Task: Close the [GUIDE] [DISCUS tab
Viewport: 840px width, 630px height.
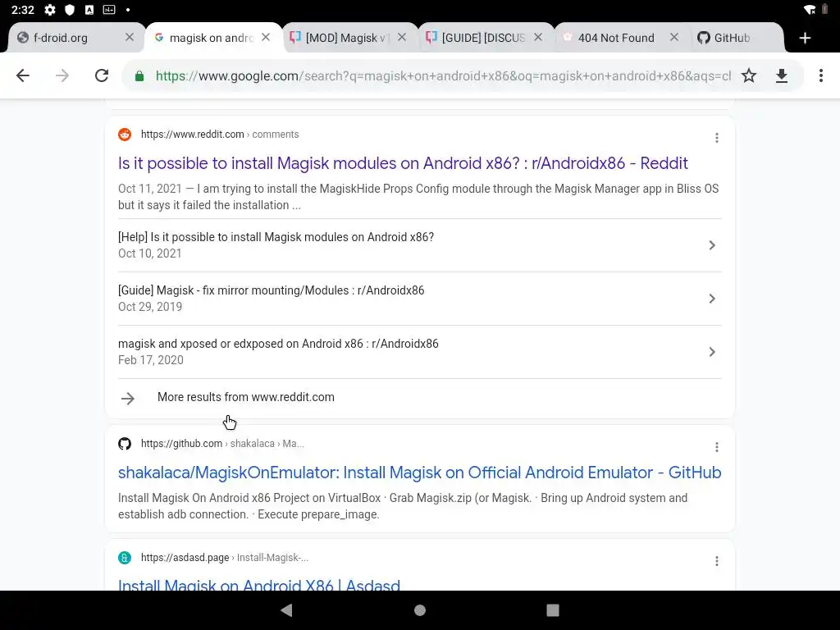Action: (538, 37)
